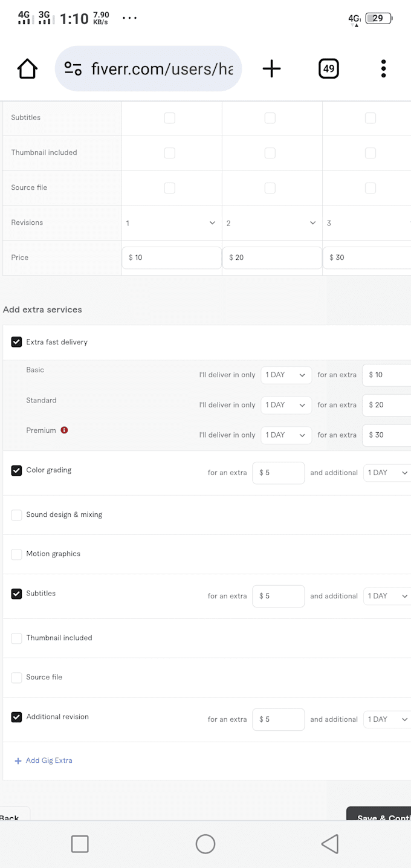Click the Premium tier label
Viewport: 411px width, 868px height.
pyautogui.click(x=41, y=430)
